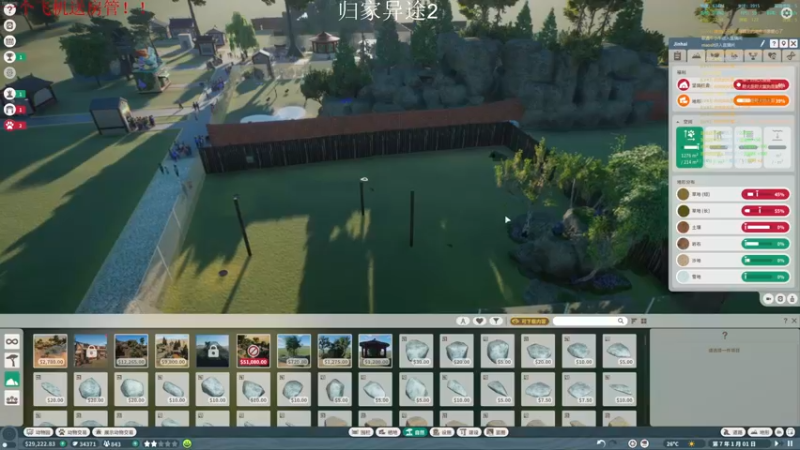Rename habitat with pencil icon in Jinhai panel
This screenshot has height=450, width=800.
tap(763, 44)
